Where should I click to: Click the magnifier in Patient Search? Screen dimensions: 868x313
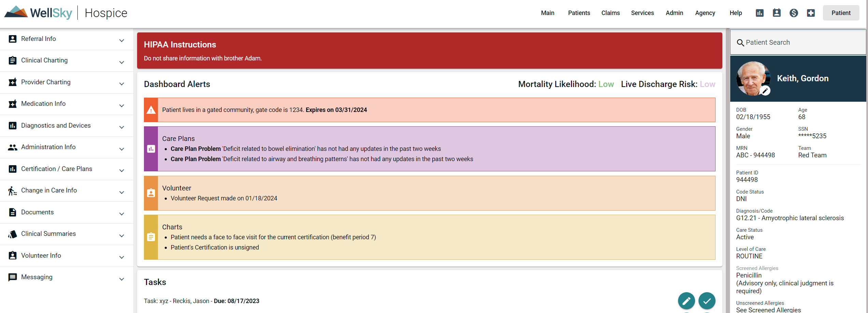[740, 42]
